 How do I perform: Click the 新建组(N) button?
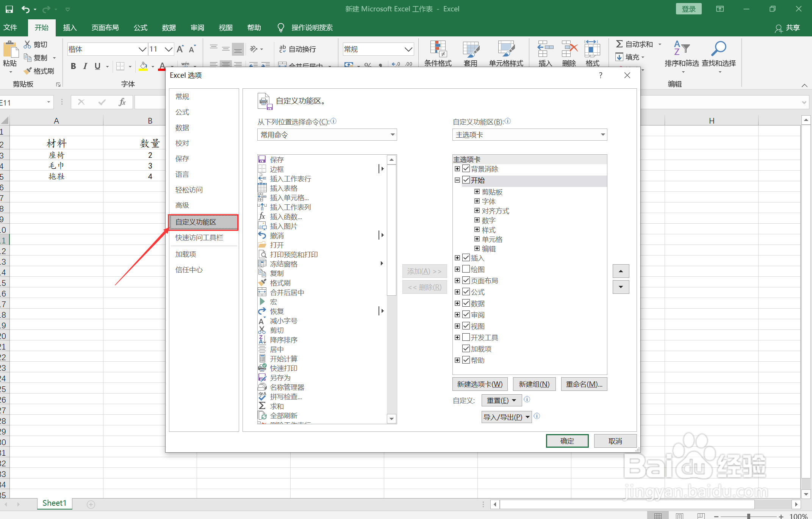coord(534,384)
